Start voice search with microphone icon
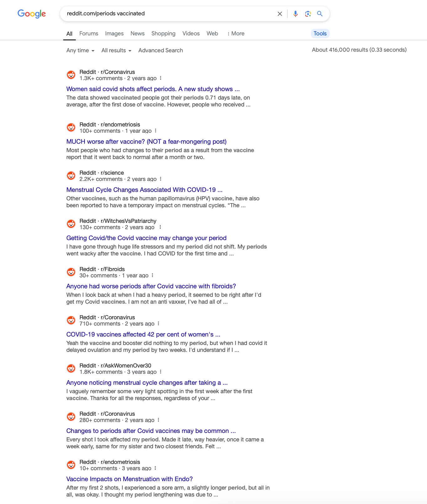Image resolution: width=427 pixels, height=504 pixels. click(x=295, y=14)
